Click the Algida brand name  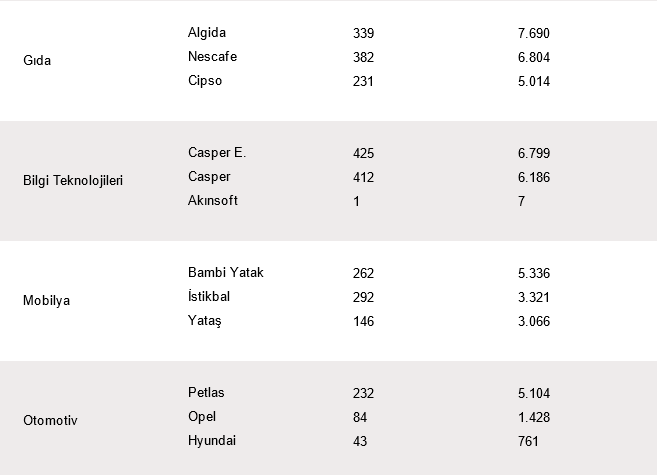click(207, 33)
